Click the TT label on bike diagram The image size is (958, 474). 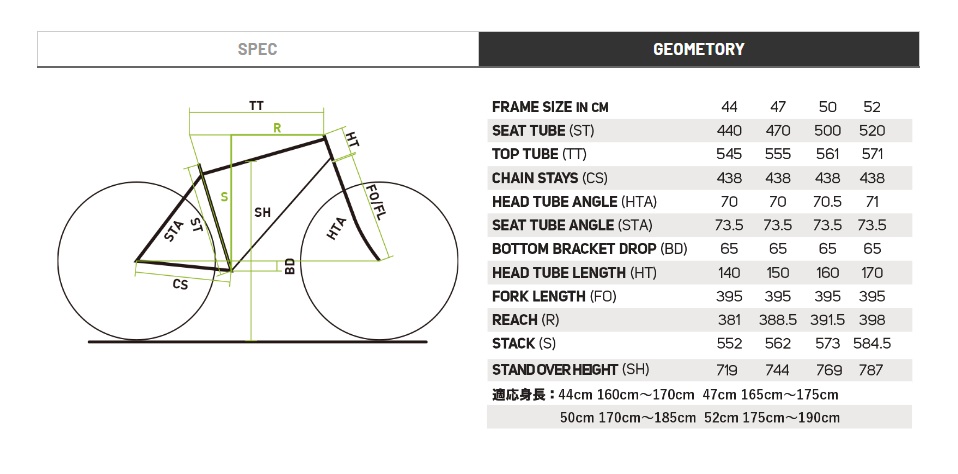pos(257,106)
